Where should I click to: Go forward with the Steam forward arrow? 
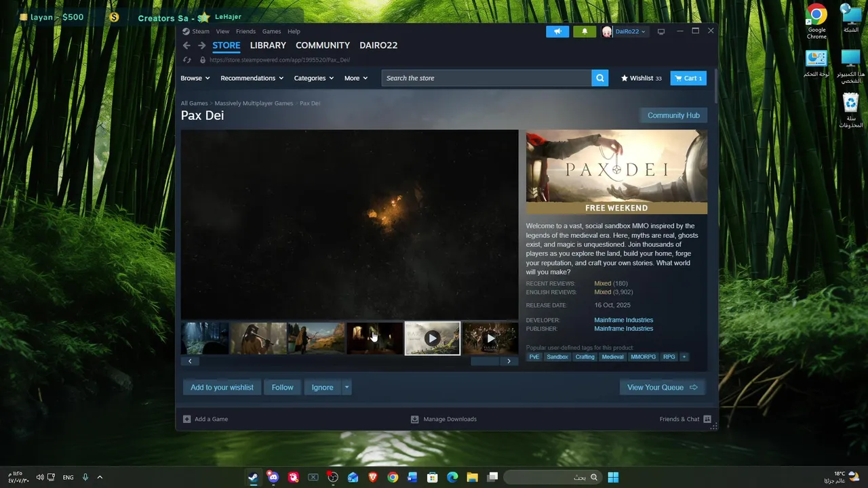[201, 45]
